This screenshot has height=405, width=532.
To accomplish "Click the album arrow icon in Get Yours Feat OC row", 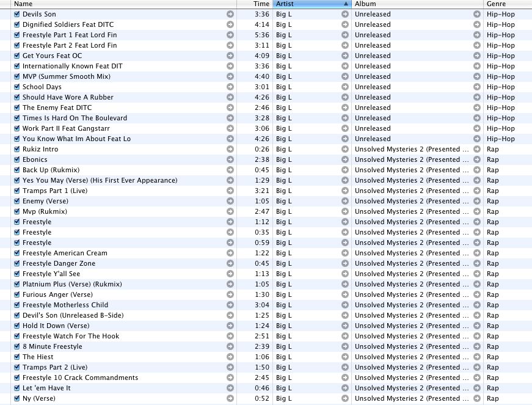I will [477, 56].
